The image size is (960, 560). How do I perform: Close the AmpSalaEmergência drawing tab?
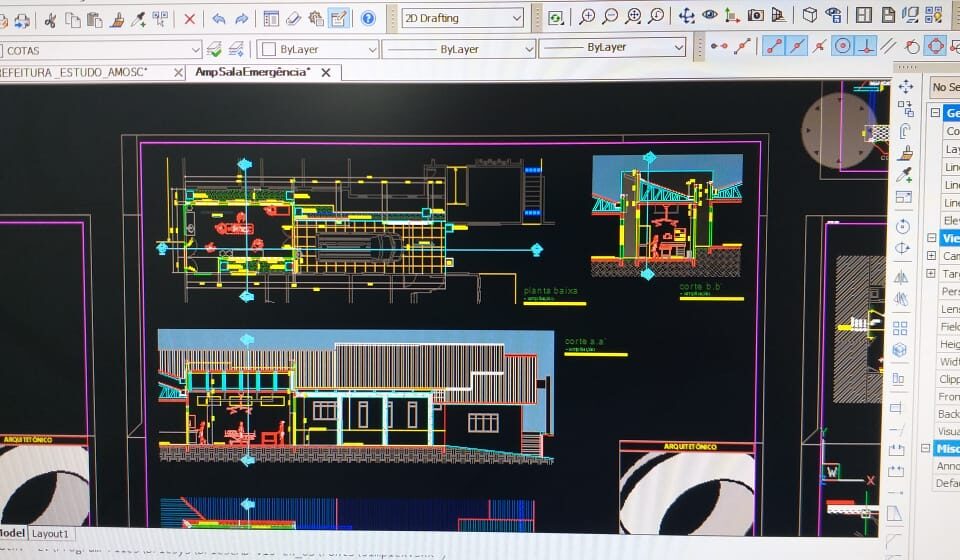327,73
